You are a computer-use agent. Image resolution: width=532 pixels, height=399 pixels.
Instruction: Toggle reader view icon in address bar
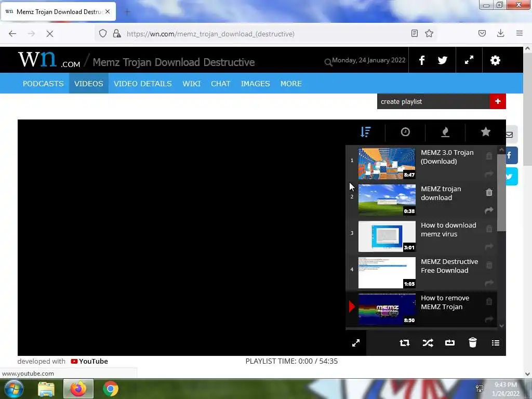pos(414,33)
